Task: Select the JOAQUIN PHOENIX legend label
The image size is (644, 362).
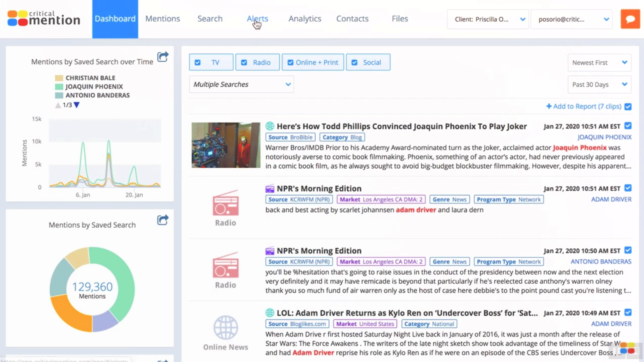Action: [94, 87]
